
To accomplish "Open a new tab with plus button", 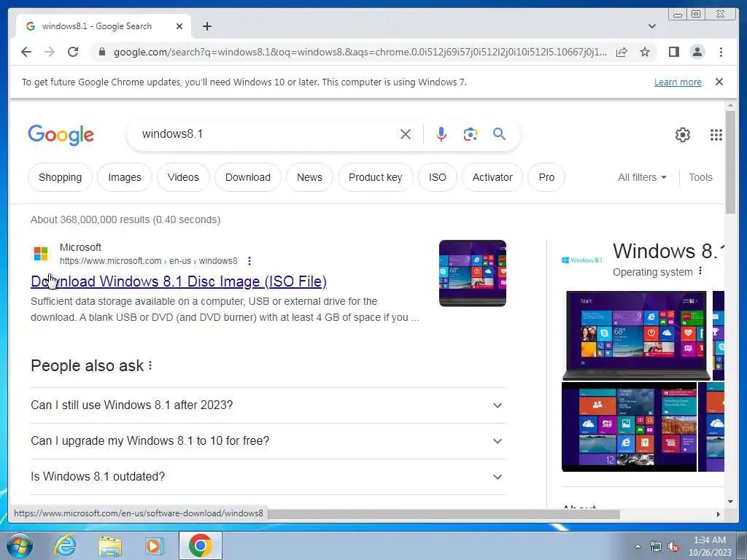I will tap(206, 26).
